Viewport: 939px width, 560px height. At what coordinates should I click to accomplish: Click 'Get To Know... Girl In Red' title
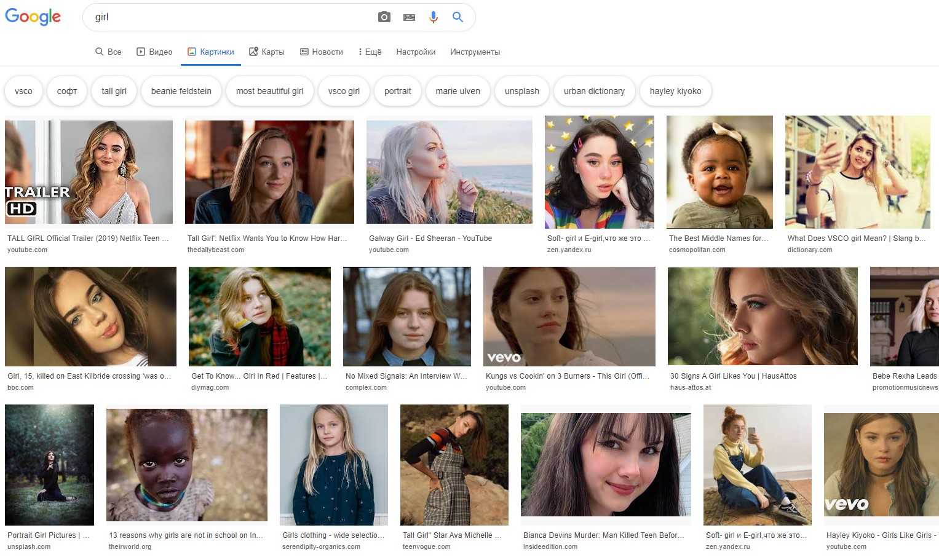(x=259, y=376)
